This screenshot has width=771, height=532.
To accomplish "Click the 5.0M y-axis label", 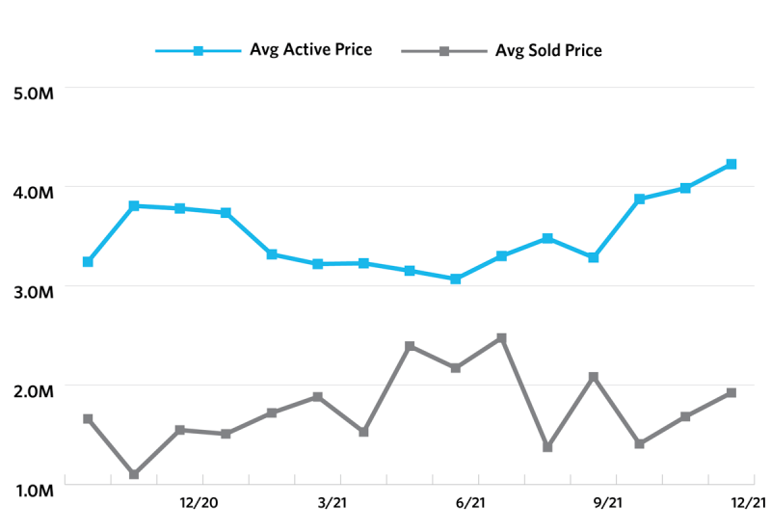I will (33, 93).
